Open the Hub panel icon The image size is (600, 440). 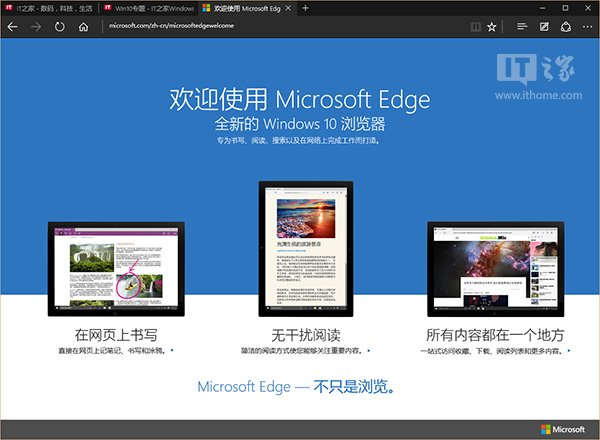522,27
